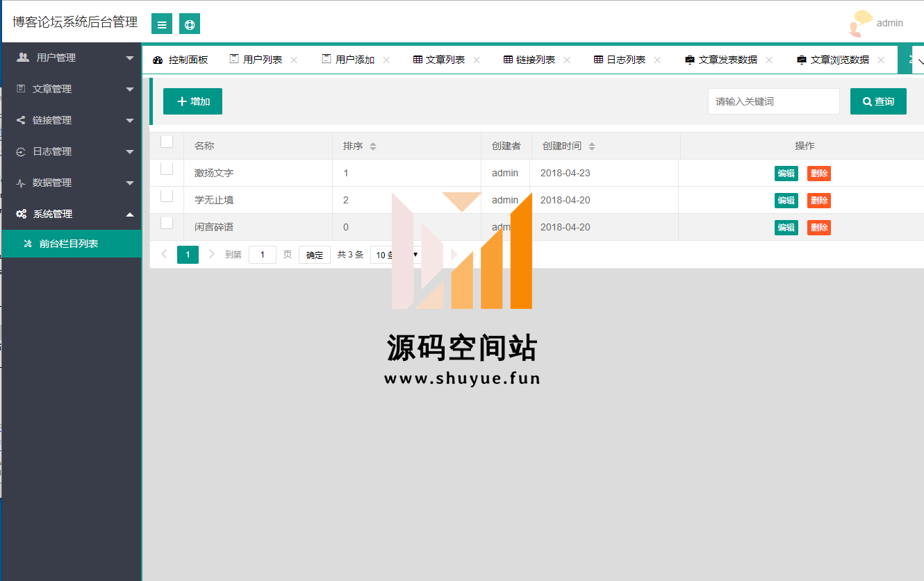Switch to the 链接列表 tab

pos(536,60)
